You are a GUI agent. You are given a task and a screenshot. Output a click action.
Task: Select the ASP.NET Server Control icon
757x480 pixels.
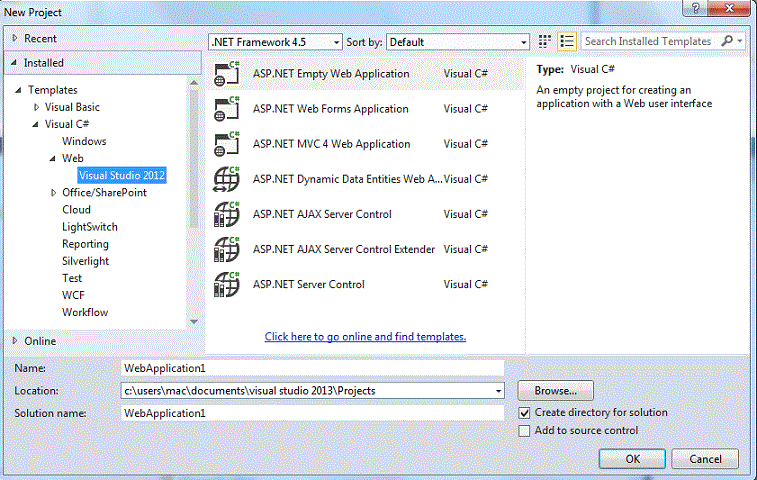[226, 284]
